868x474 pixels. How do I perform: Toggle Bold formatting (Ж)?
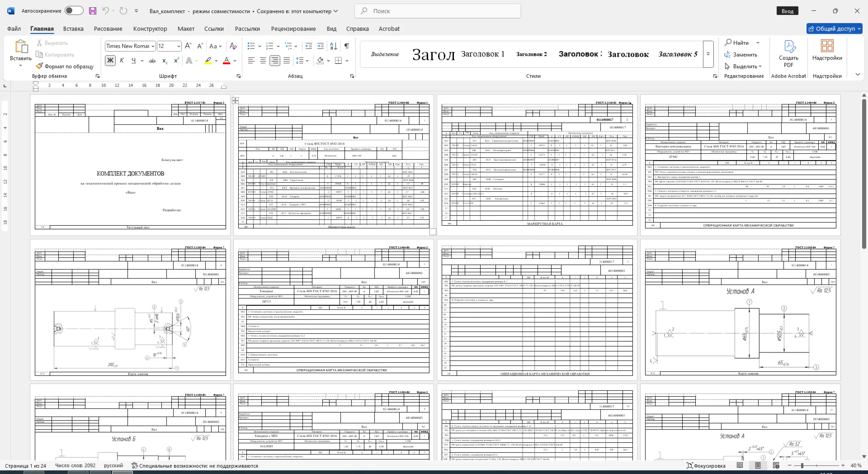(110, 61)
